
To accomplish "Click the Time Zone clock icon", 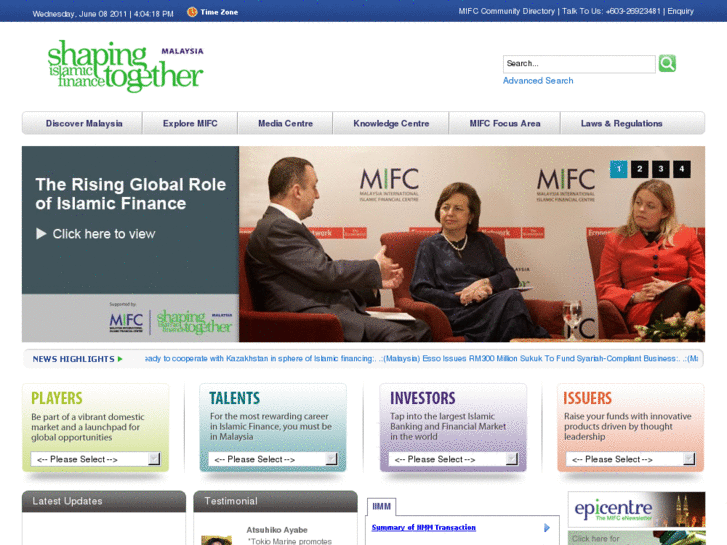I will coord(192,12).
